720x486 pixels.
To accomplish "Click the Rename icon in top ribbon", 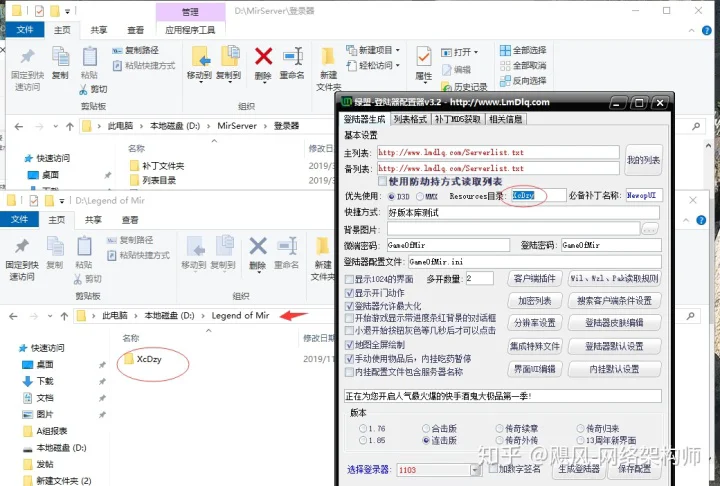I will pos(292,62).
